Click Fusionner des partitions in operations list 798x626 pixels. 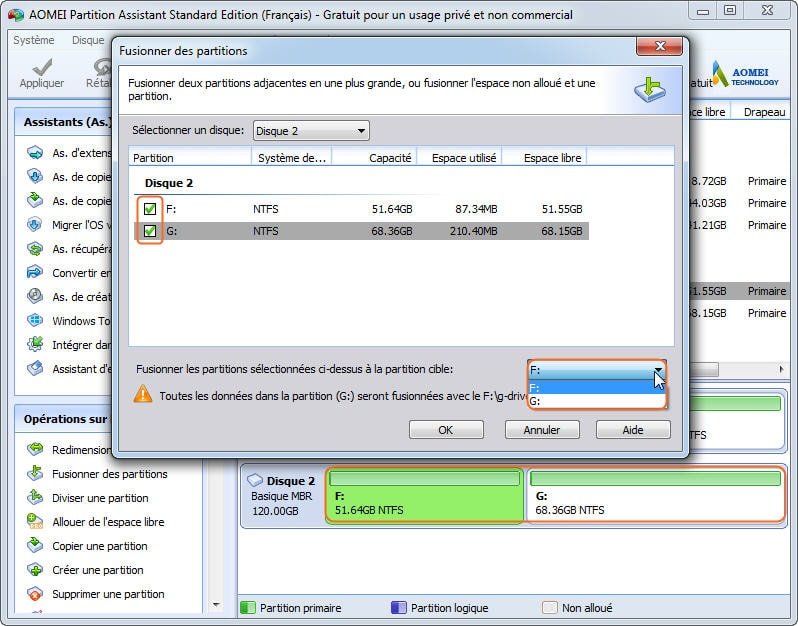click(109, 474)
